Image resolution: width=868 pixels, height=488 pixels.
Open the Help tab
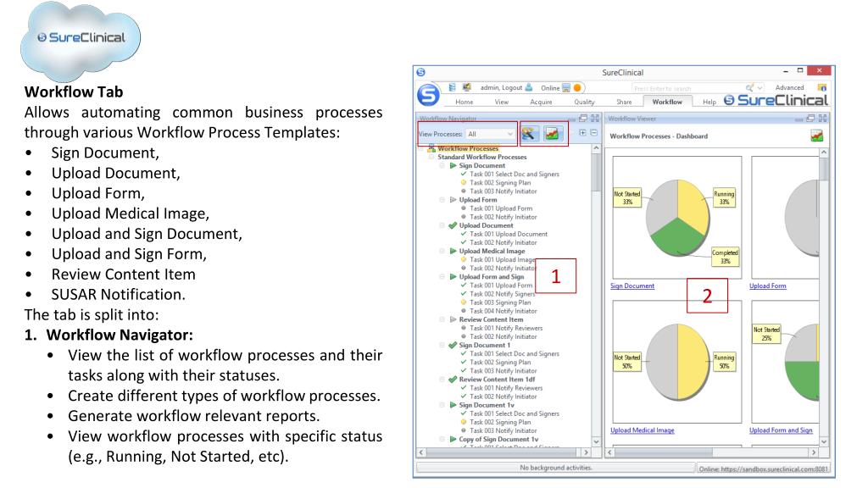point(709,102)
